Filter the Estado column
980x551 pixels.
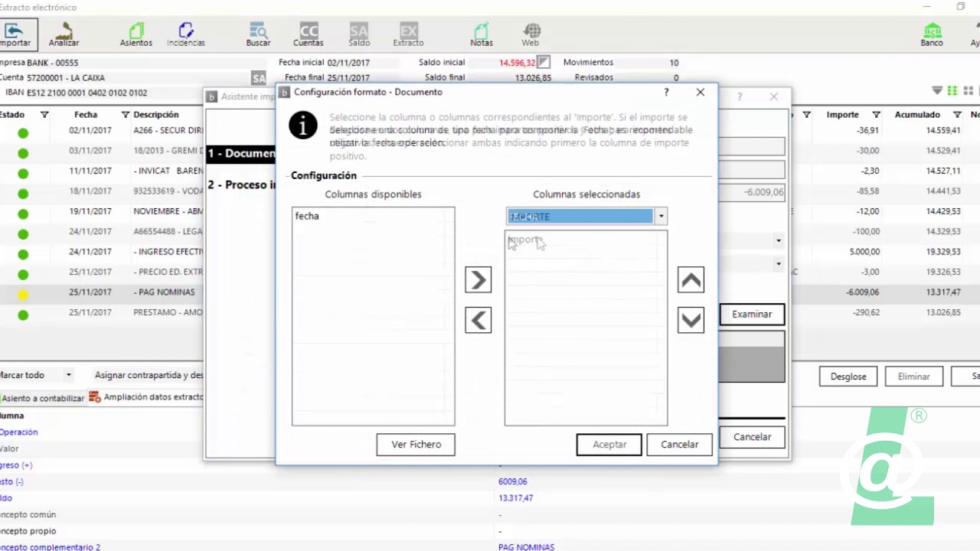pos(44,115)
